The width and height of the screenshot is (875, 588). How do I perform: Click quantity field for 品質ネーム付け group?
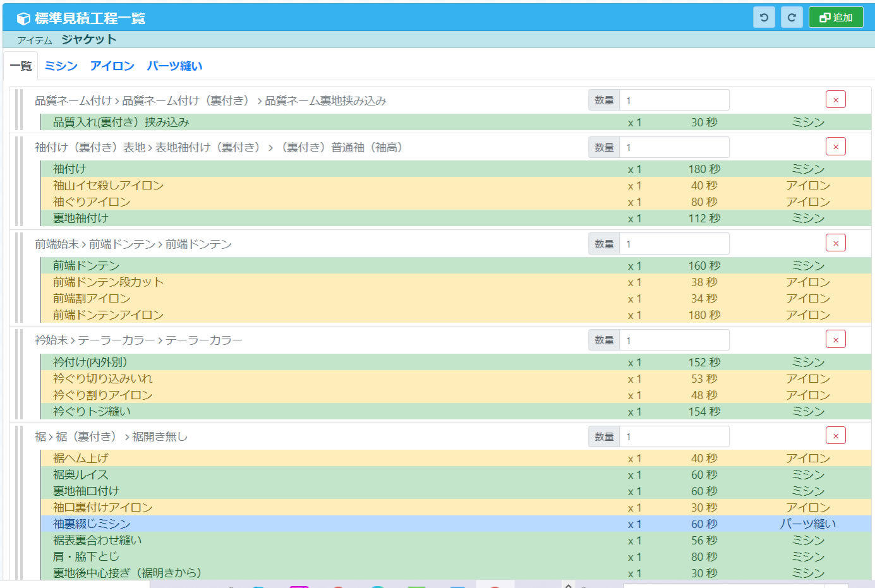click(x=673, y=100)
